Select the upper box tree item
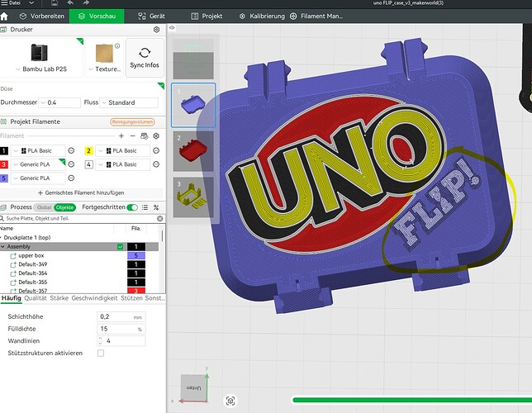The image size is (532, 413). [31, 255]
